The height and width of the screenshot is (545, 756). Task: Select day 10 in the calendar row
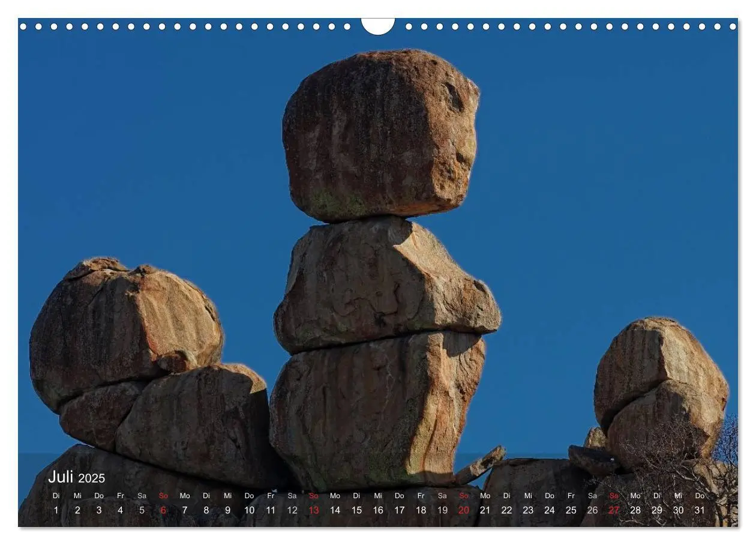[x=249, y=510]
